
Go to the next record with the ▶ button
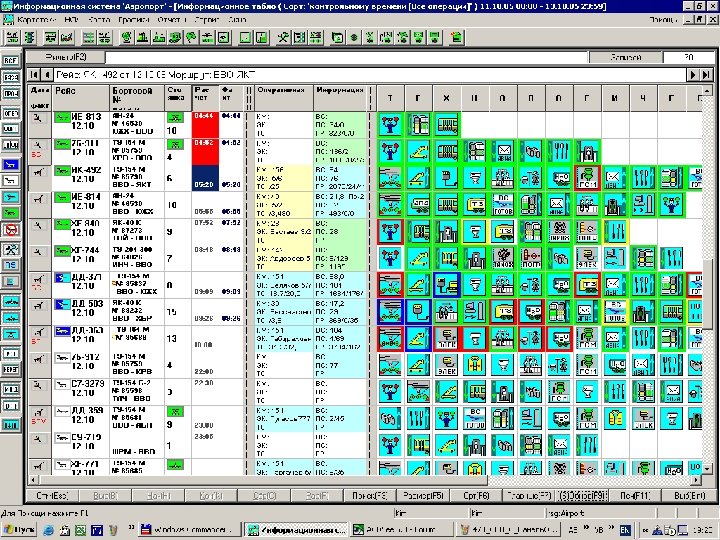click(x=693, y=74)
